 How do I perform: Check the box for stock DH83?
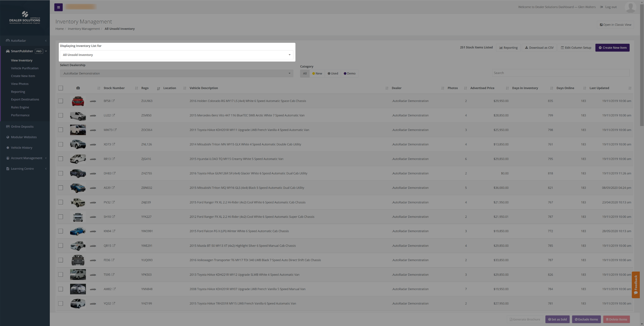[x=61, y=173]
